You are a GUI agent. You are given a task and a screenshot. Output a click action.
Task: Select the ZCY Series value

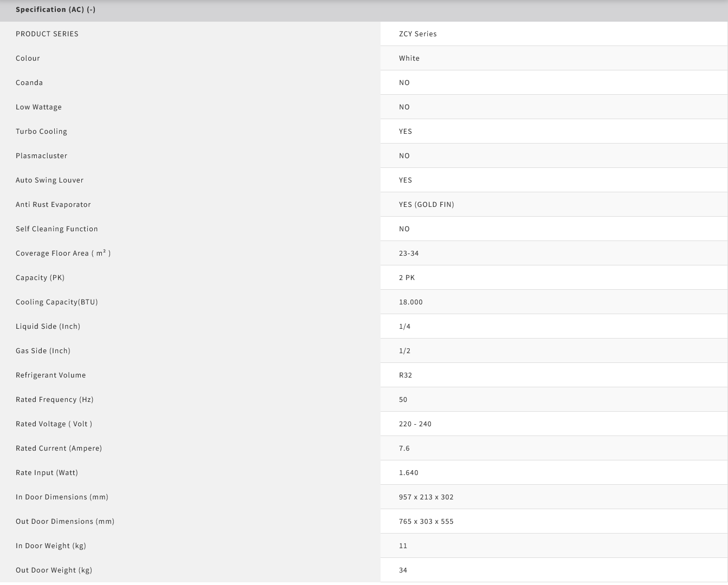(418, 34)
